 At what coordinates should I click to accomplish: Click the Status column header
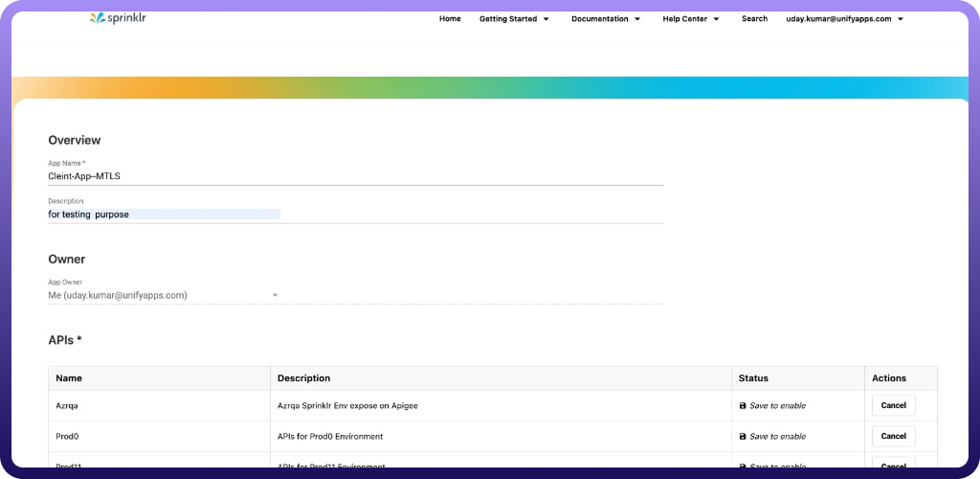point(753,378)
